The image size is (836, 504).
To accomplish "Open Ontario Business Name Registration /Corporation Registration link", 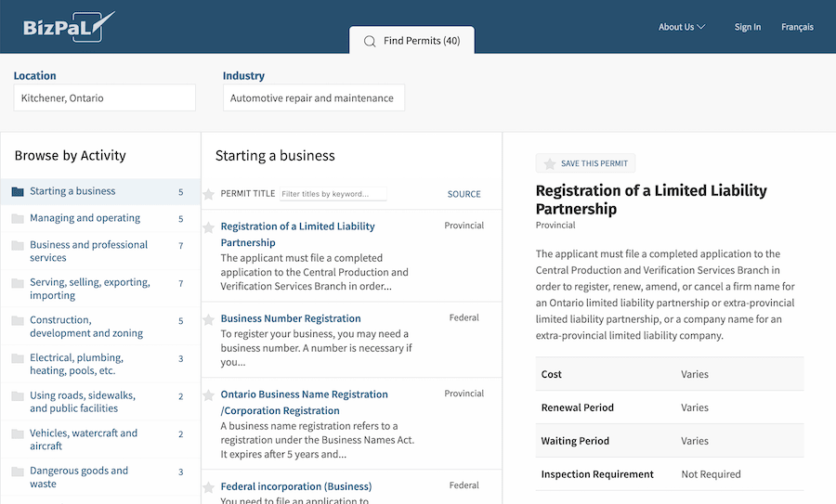I will click(305, 402).
